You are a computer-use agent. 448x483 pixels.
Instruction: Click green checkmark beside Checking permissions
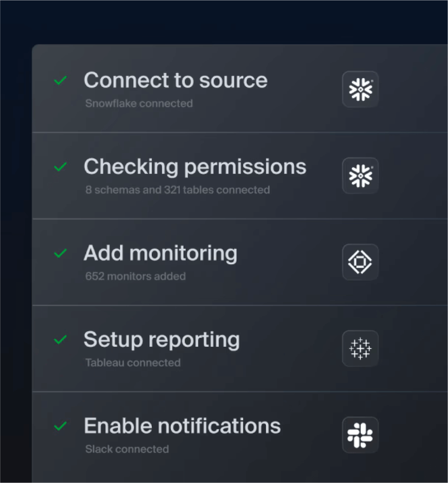coord(60,167)
